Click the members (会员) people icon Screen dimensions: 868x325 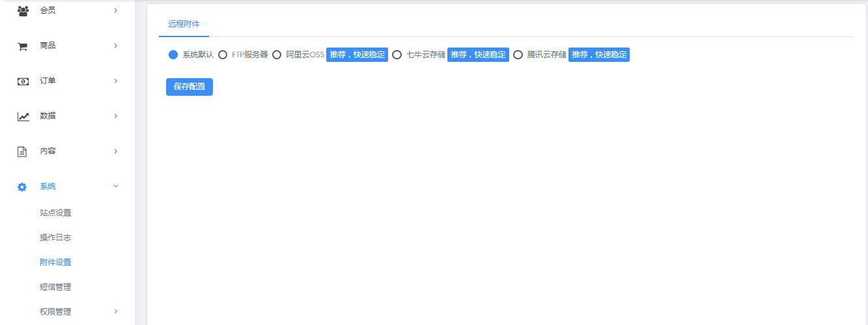[23, 10]
